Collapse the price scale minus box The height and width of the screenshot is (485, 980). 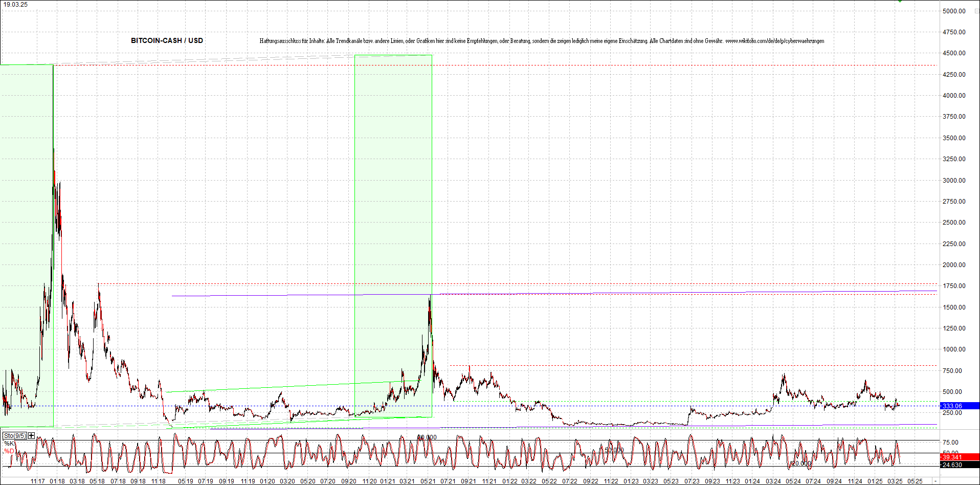click(x=976, y=11)
